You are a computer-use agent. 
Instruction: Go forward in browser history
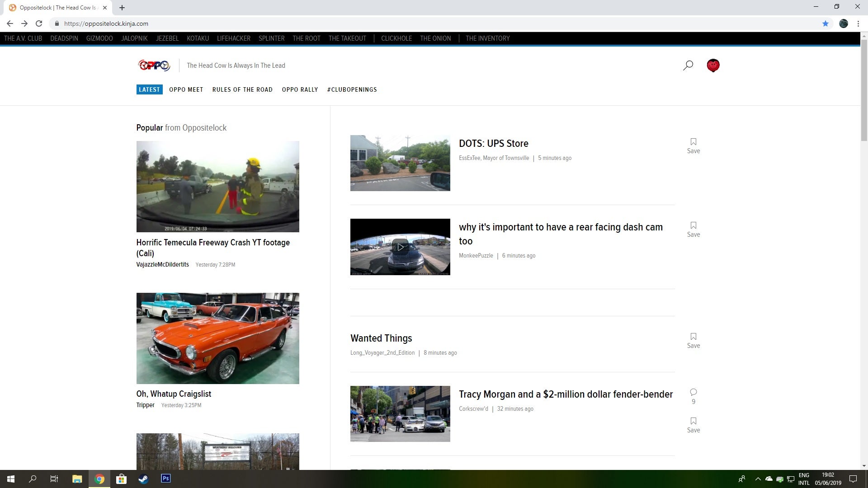point(24,23)
